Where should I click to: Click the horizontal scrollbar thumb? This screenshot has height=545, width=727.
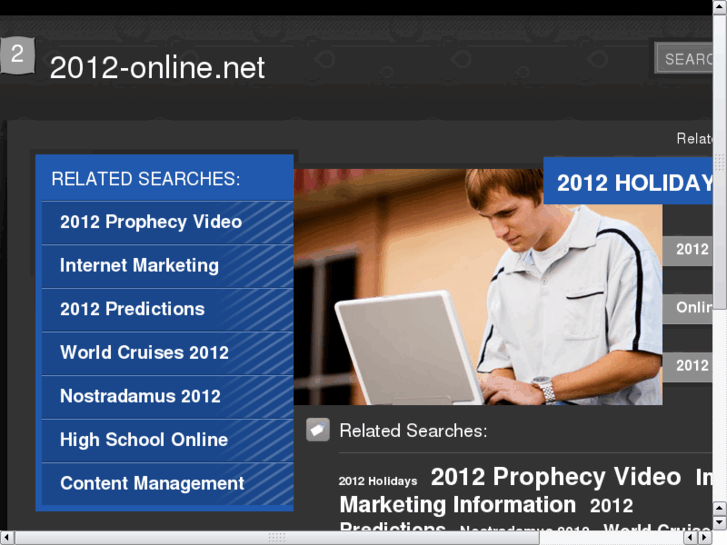tap(277, 538)
